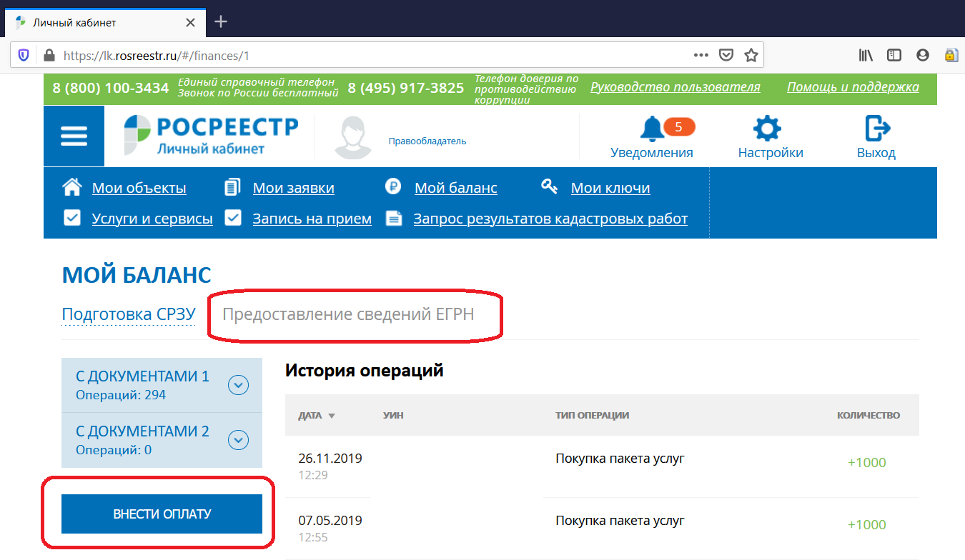965x560 pixels.
Task: Click the house icon for Мои объекты
Action: point(72,188)
